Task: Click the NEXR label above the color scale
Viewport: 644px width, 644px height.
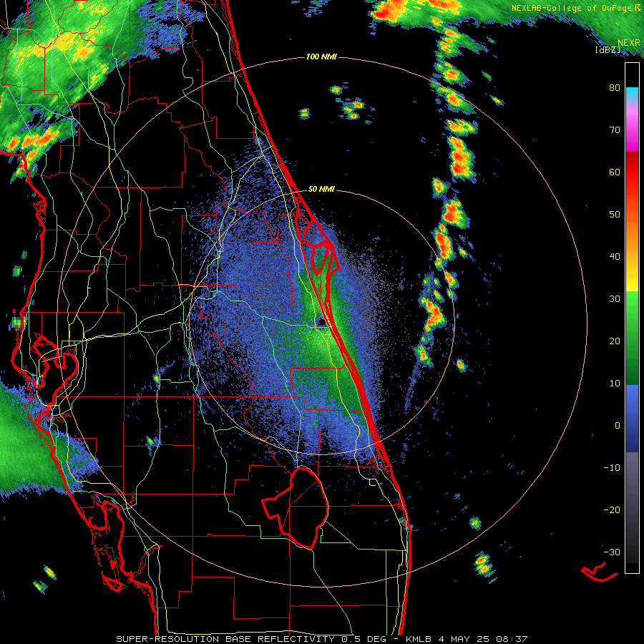Action: [629, 43]
